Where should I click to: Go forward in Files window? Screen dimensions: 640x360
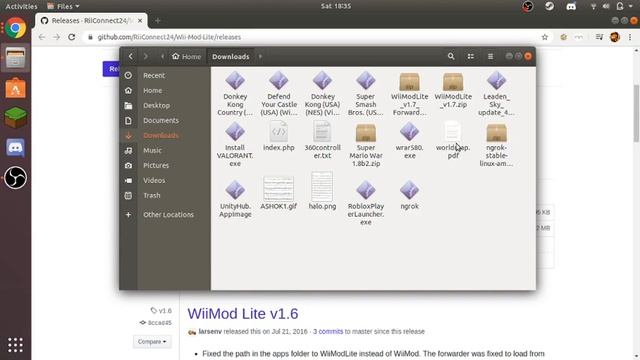tap(146, 56)
